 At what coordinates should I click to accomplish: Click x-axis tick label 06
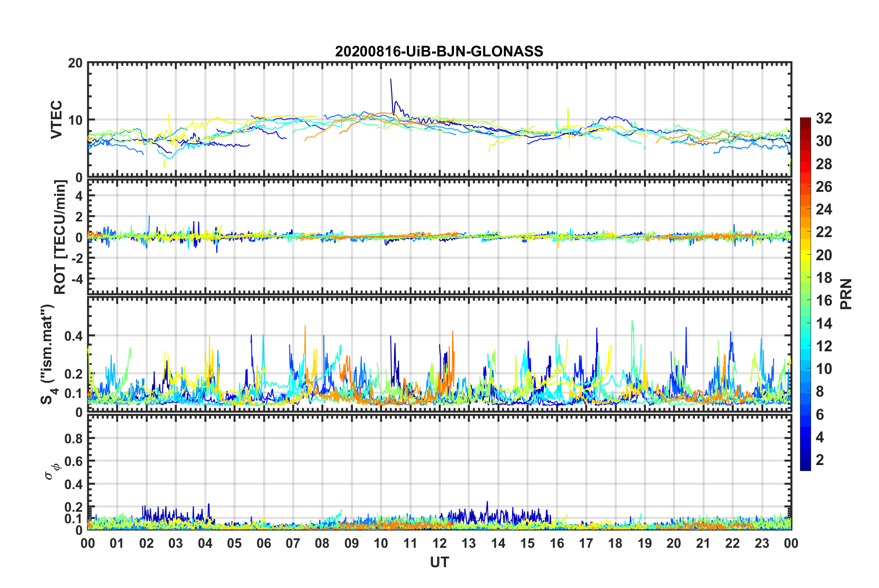coord(264,543)
